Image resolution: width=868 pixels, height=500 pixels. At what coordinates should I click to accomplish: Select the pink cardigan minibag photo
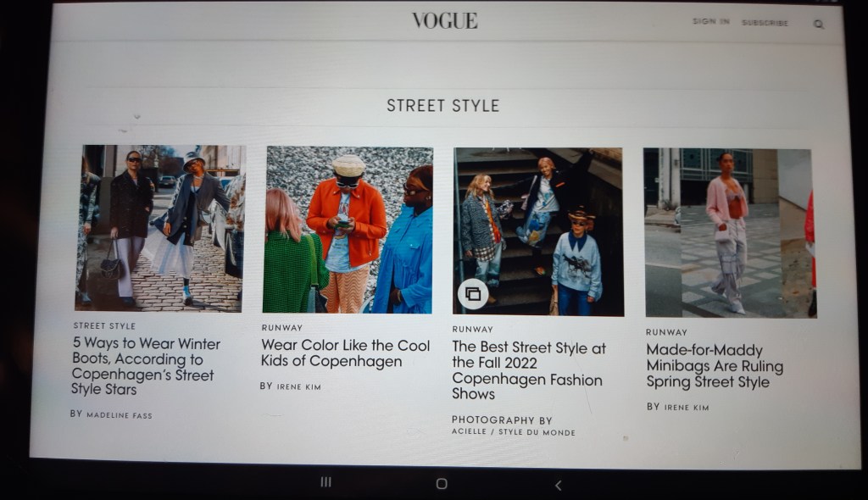(727, 231)
